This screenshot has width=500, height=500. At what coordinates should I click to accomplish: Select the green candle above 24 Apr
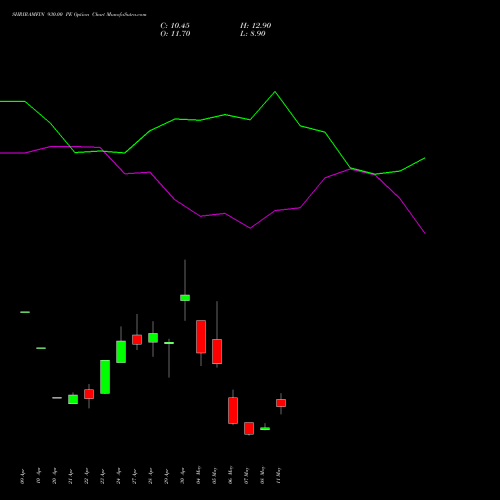[121, 352]
